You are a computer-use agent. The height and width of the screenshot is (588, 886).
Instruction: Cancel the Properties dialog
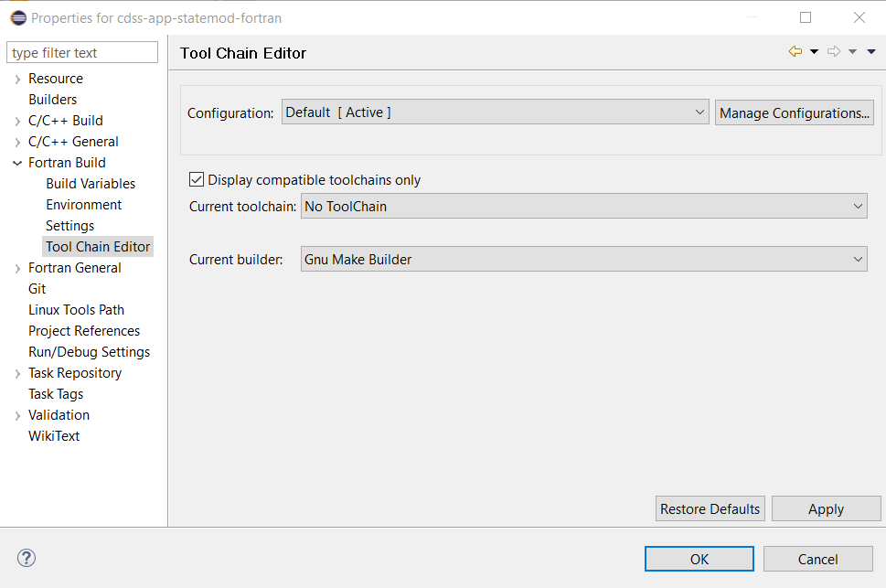pos(817,559)
